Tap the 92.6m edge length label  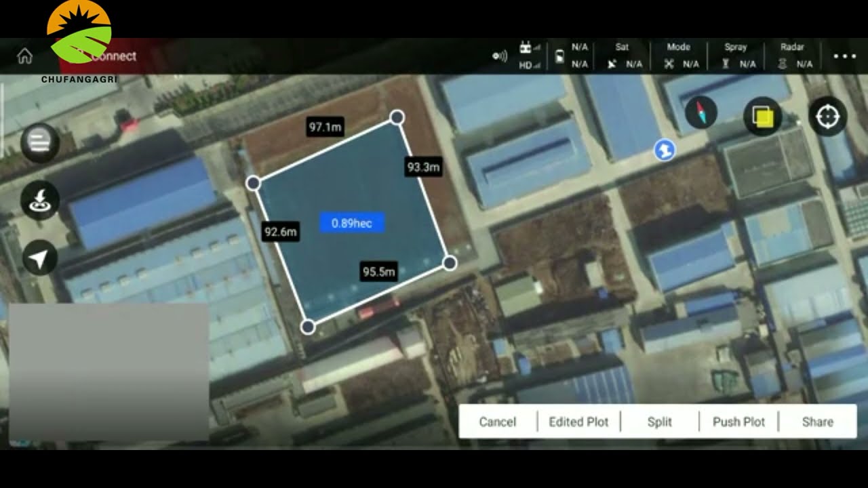281,232
